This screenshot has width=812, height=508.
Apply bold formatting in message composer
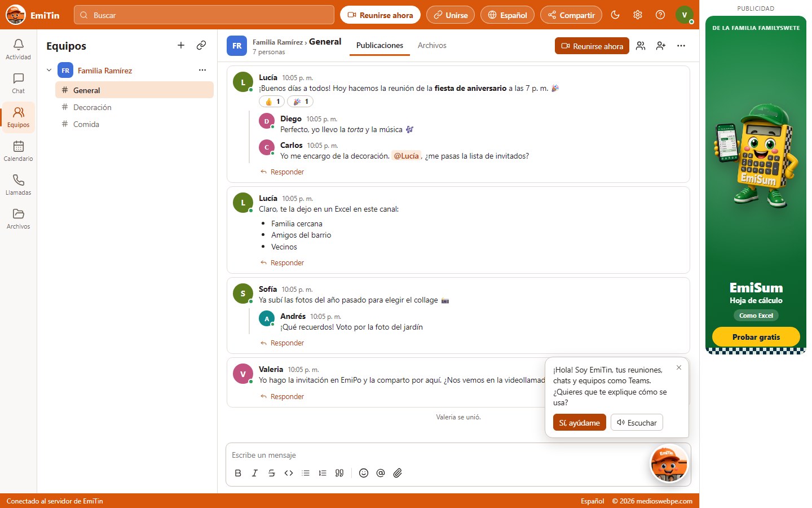(238, 473)
